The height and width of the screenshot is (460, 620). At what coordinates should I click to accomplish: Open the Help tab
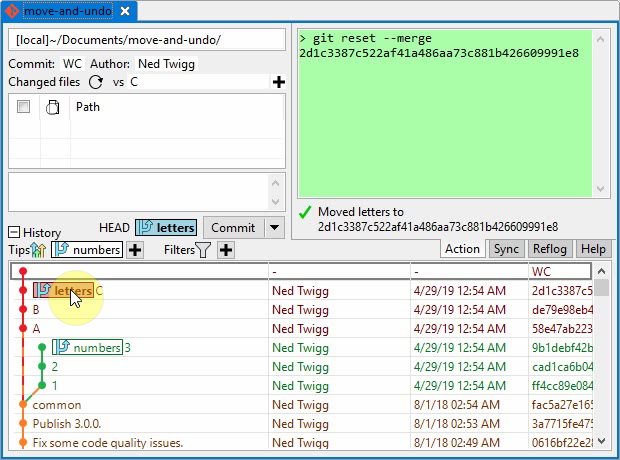[593, 249]
